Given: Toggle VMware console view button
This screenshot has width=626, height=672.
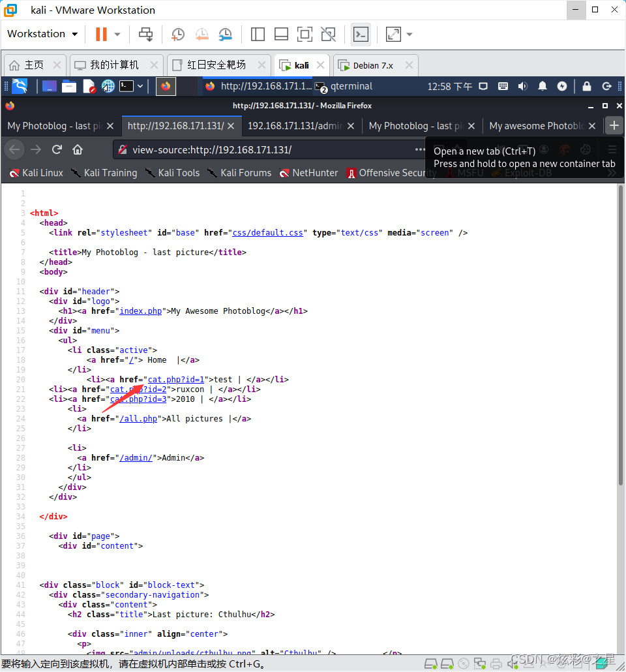Looking at the screenshot, I should point(361,34).
